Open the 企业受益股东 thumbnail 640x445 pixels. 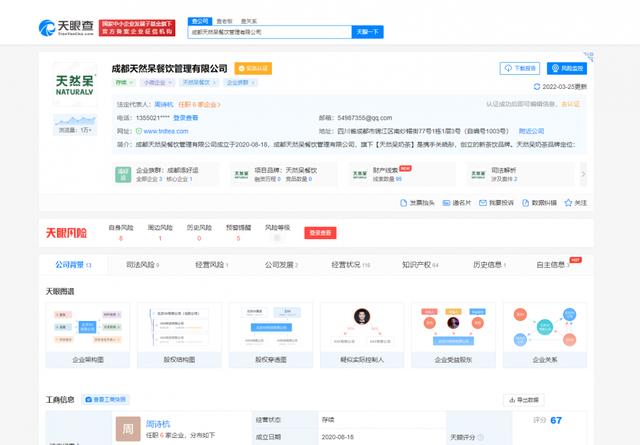tap(453, 335)
